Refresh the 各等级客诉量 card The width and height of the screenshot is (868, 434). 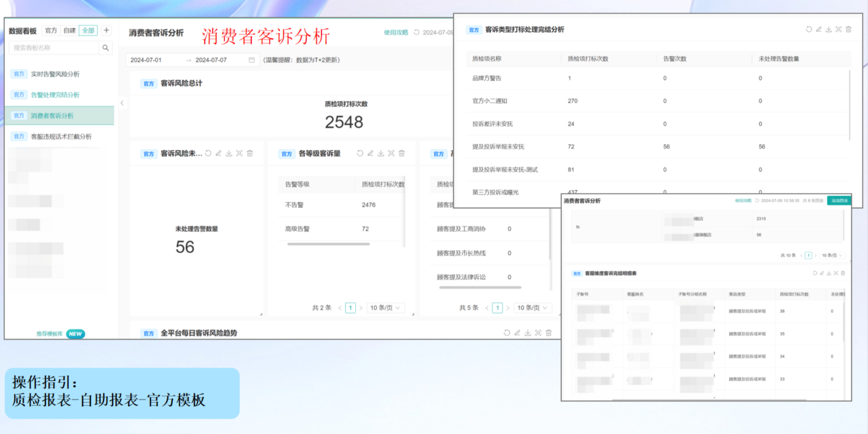(360, 153)
